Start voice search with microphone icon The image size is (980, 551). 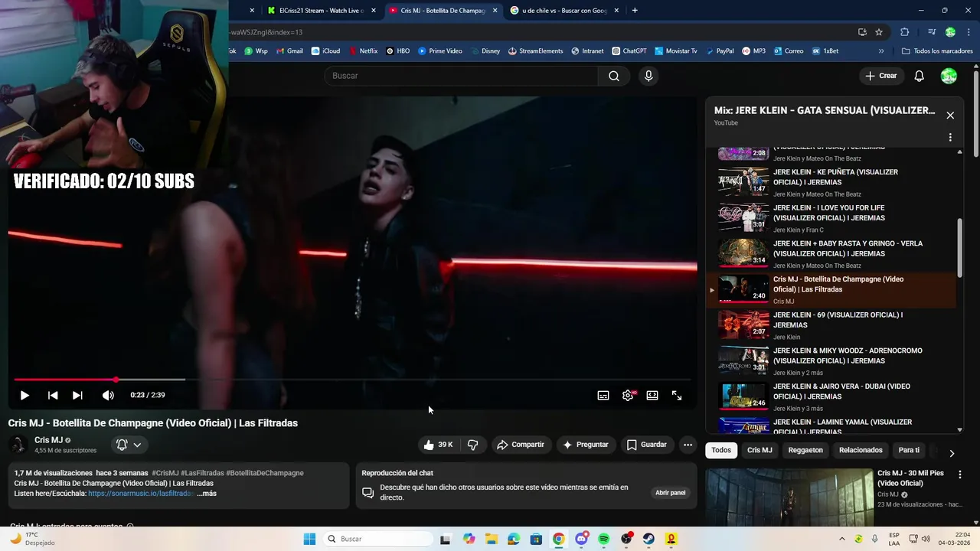tap(648, 76)
